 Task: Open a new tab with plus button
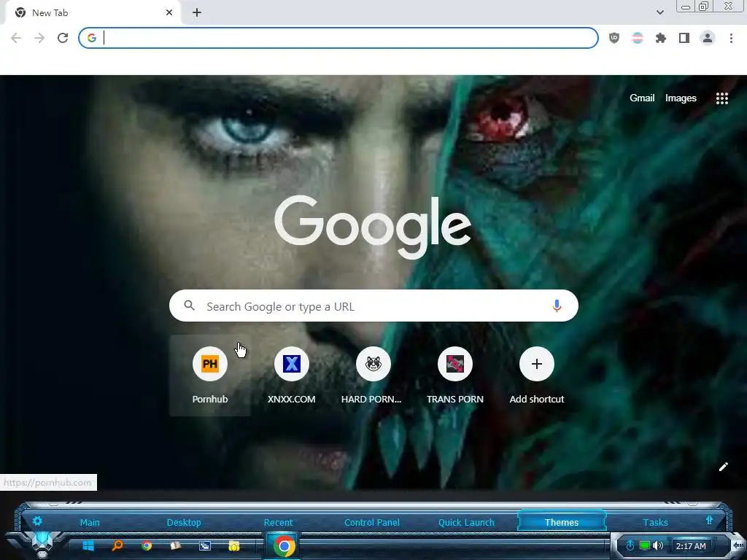(197, 13)
